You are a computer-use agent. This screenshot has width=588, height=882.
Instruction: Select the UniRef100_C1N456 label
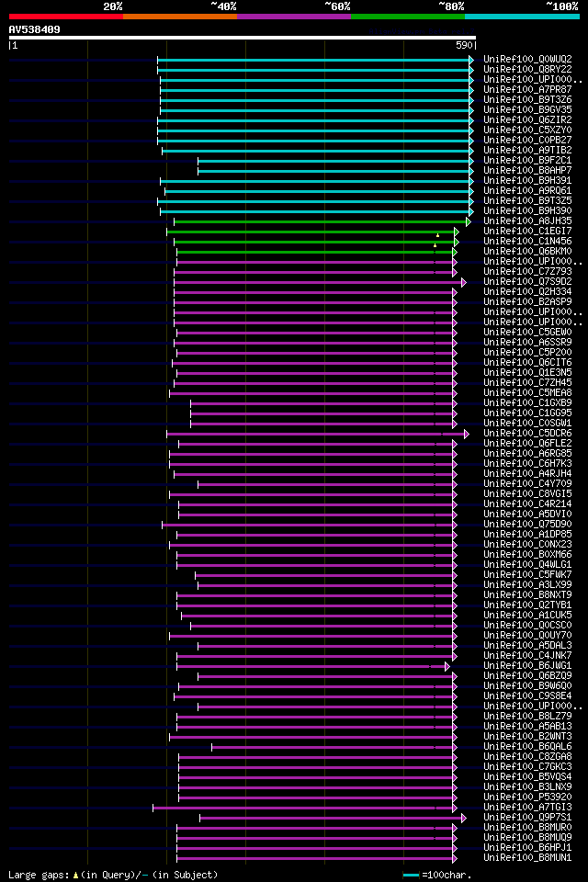[x=527, y=242]
